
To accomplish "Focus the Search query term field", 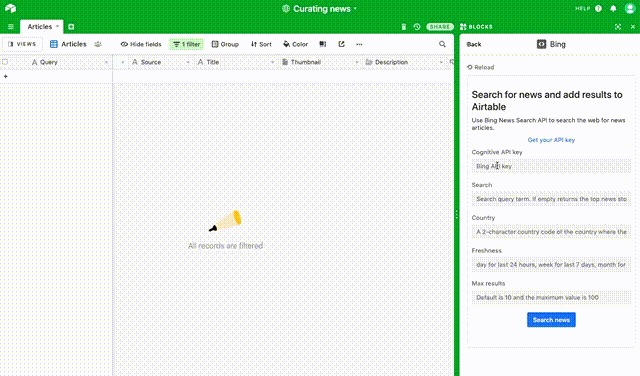I will click(x=551, y=199).
